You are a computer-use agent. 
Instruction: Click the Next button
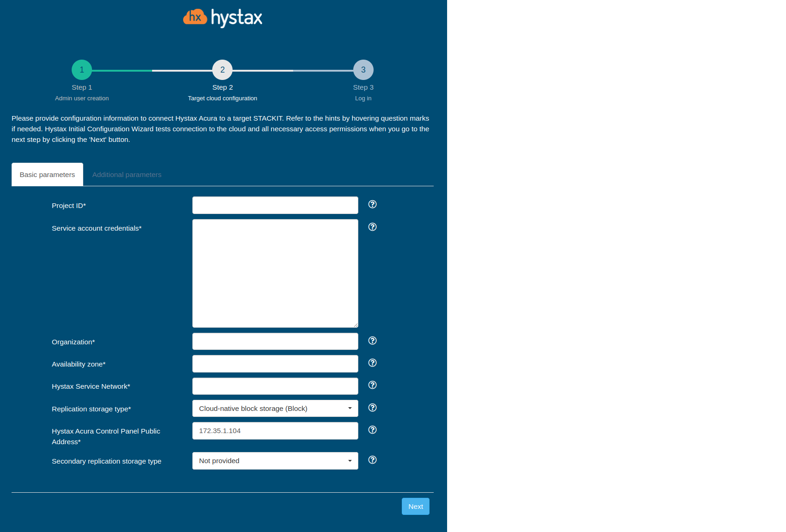point(416,507)
